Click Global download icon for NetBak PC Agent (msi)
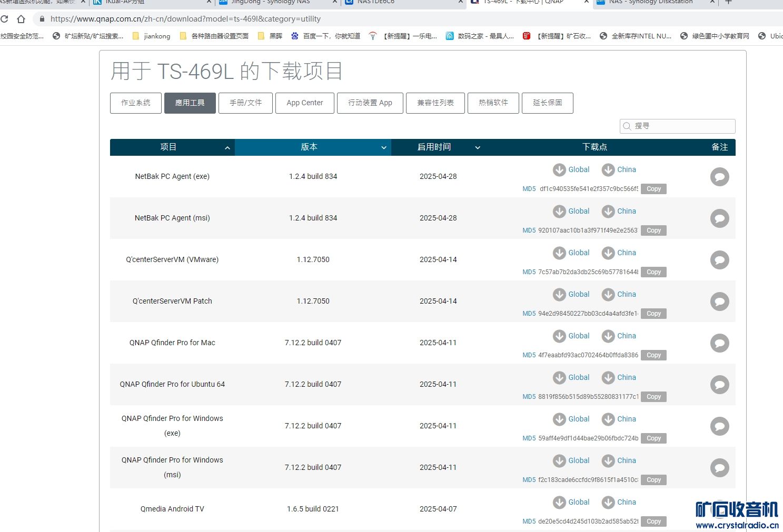This screenshot has width=783, height=532. 559,211
